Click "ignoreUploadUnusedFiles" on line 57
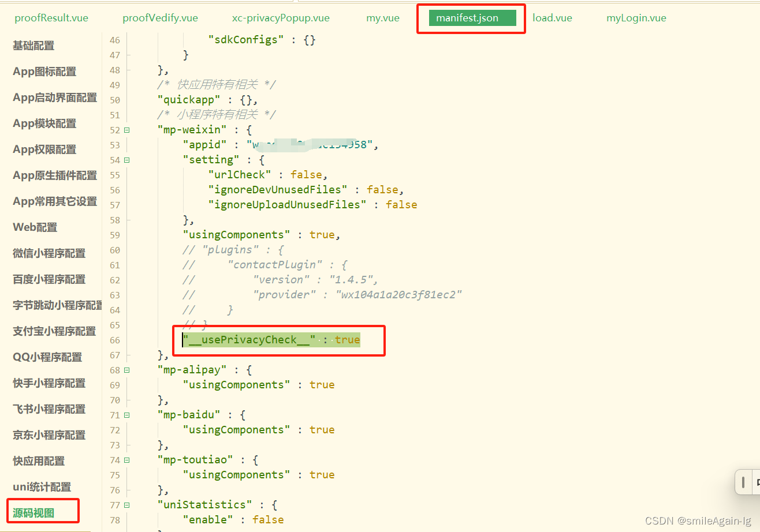The image size is (760, 532). pos(288,205)
